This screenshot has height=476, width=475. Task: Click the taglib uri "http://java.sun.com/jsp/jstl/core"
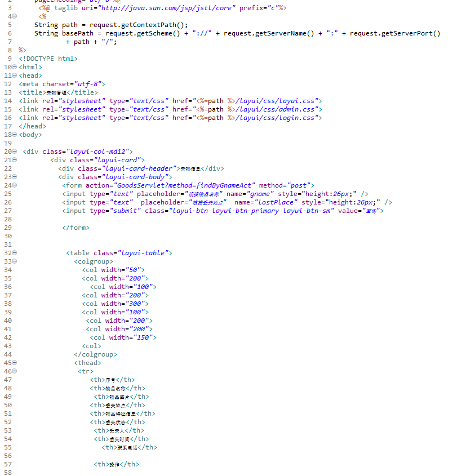(x=166, y=8)
